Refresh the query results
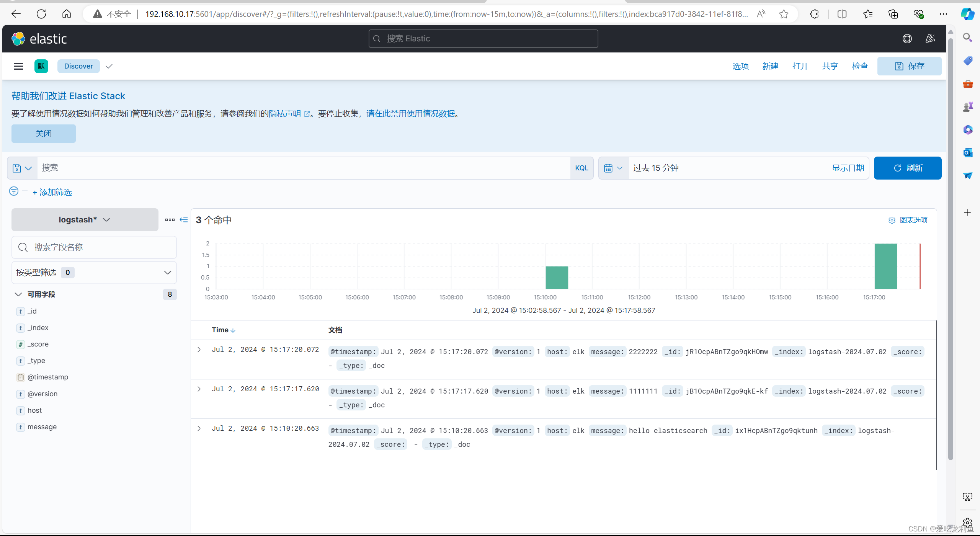Image resolution: width=980 pixels, height=536 pixels. (908, 168)
